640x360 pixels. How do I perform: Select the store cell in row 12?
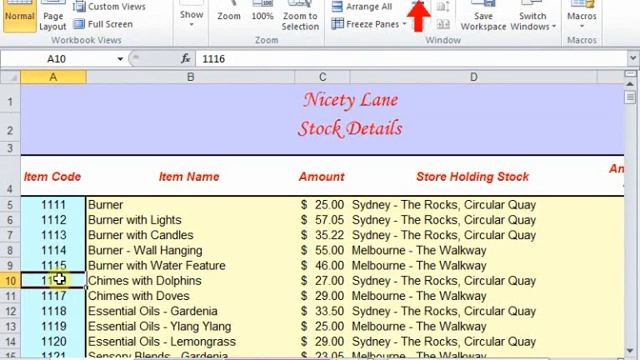coord(473,311)
